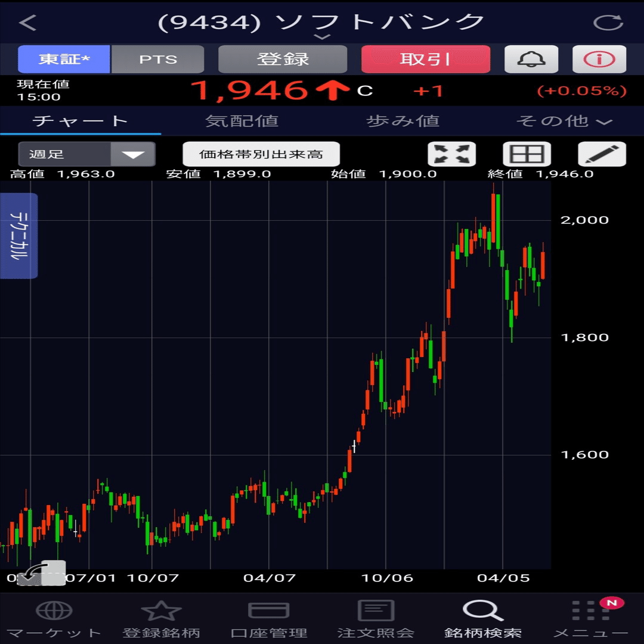Activate the drawing pencil tool
Image resolution: width=644 pixels, height=644 pixels.
[x=602, y=154]
